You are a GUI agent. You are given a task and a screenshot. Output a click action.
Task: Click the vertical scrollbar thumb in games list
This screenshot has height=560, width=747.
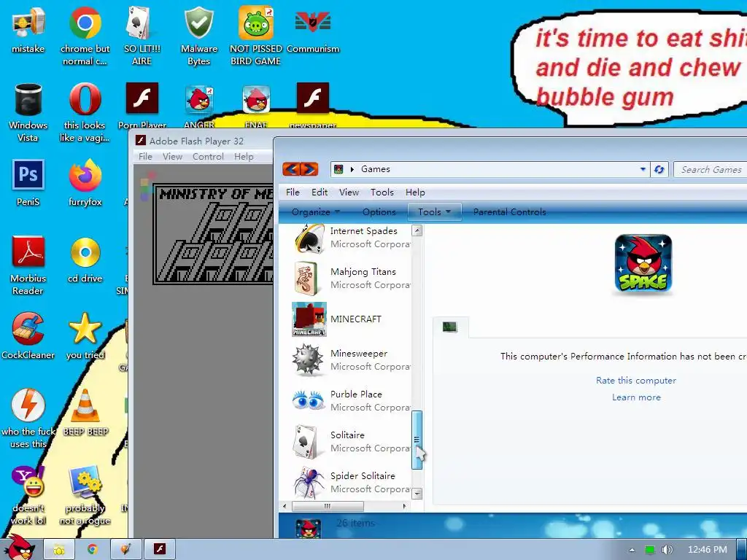coord(417,440)
